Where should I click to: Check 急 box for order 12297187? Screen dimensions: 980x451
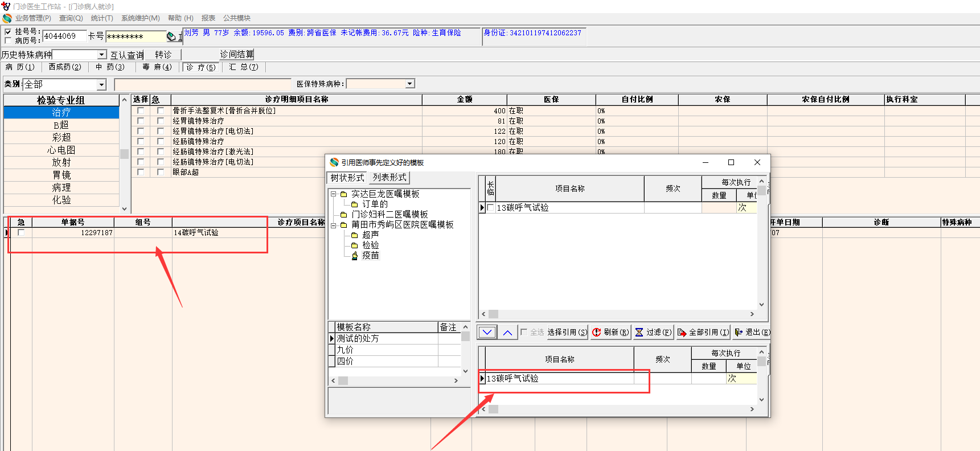[21, 232]
